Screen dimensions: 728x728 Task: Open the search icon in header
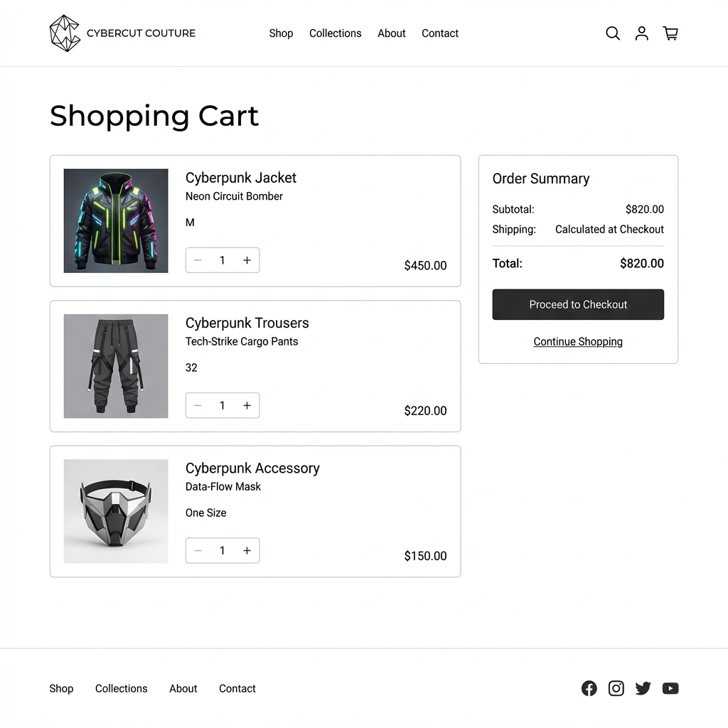613,33
